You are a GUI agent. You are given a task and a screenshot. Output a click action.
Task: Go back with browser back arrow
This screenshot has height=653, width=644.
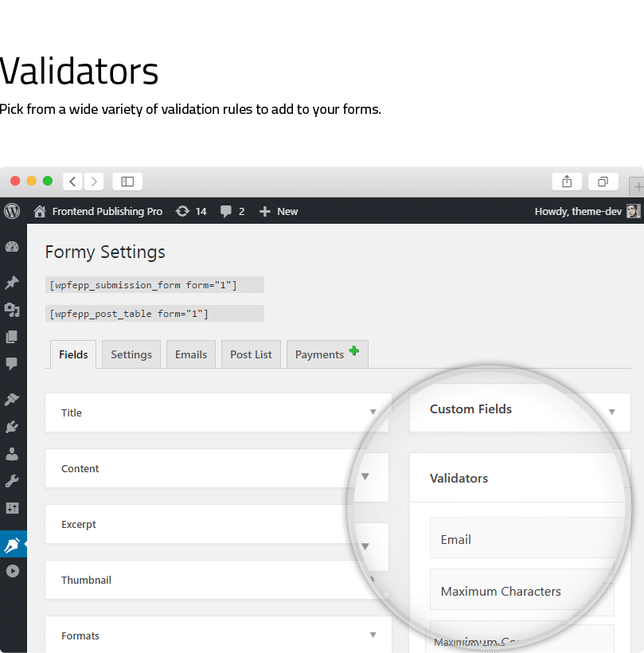tap(73, 182)
